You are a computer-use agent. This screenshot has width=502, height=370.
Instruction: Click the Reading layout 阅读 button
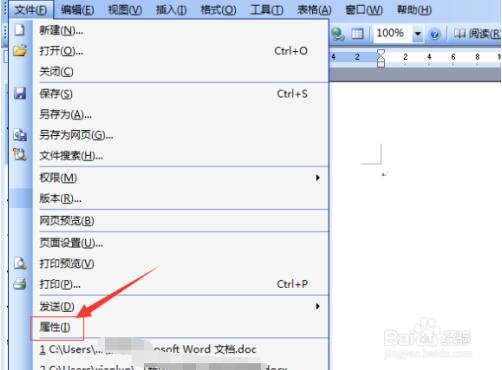(477, 33)
